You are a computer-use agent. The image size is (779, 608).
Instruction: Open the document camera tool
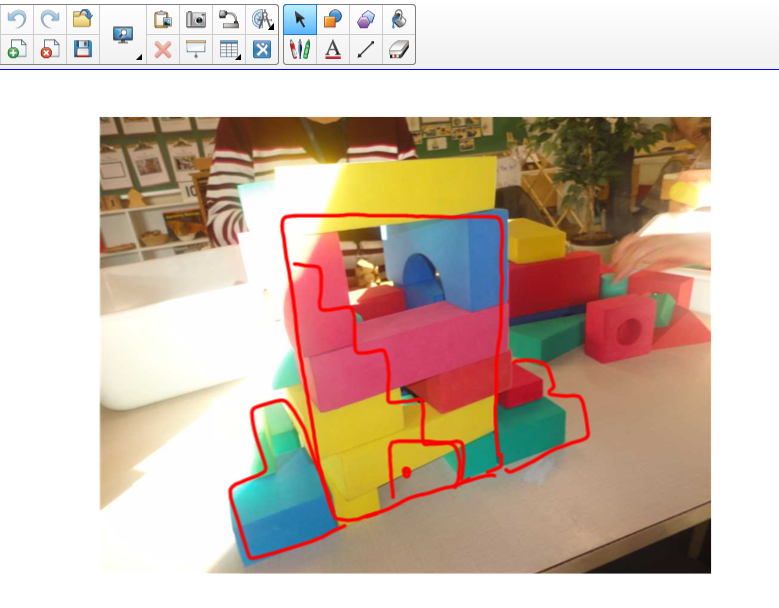pos(229,18)
